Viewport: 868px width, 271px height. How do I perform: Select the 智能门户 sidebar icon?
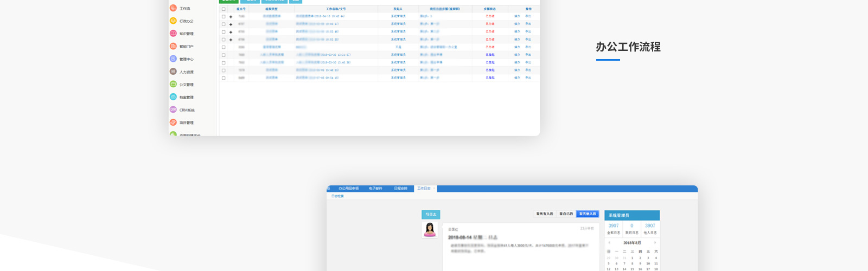[173, 46]
